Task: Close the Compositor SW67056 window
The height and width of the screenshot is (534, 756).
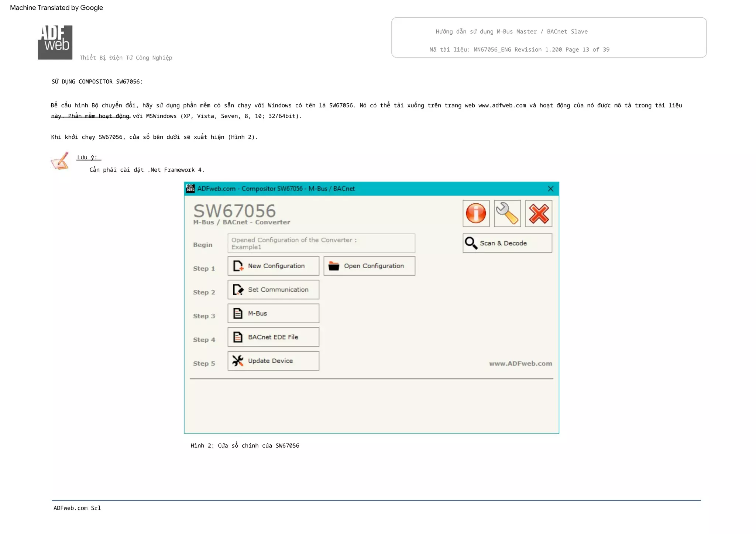Action: (x=550, y=189)
